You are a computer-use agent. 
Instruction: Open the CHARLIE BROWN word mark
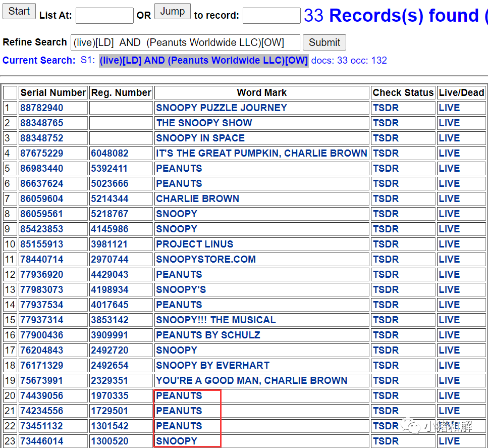point(197,199)
